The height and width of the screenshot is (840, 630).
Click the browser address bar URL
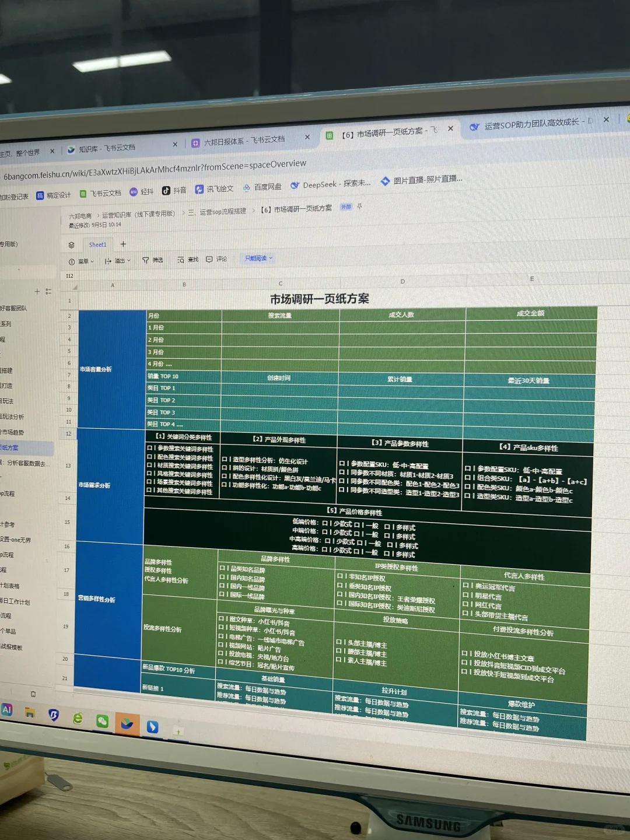(x=155, y=169)
